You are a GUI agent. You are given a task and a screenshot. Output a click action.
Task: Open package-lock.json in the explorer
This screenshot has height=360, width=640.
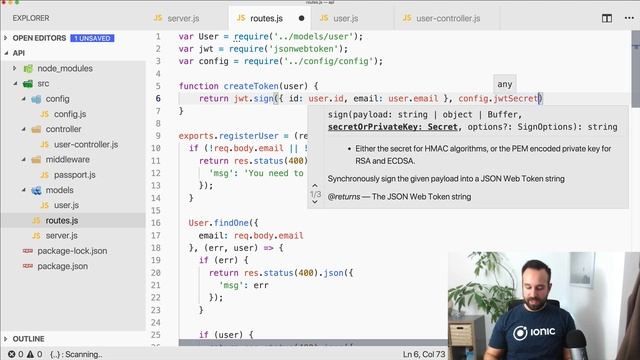coord(72,251)
